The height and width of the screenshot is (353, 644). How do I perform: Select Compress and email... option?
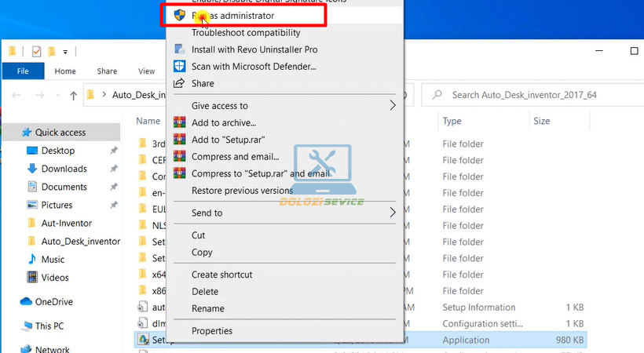(x=235, y=157)
